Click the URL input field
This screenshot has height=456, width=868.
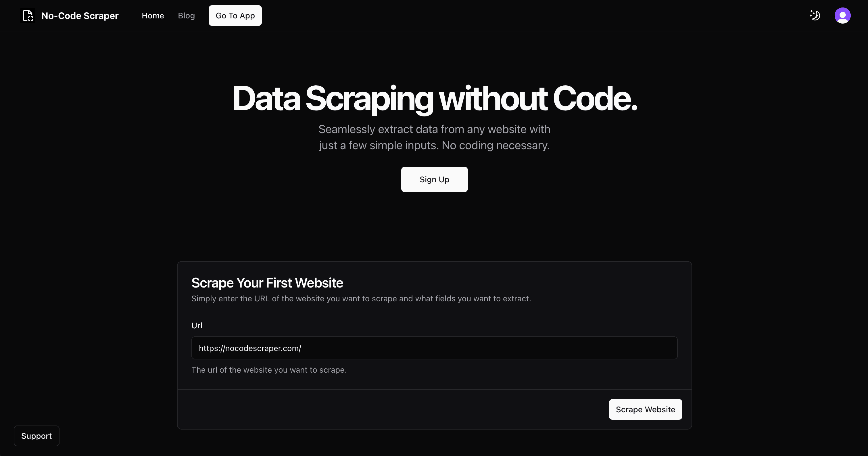[434, 348]
